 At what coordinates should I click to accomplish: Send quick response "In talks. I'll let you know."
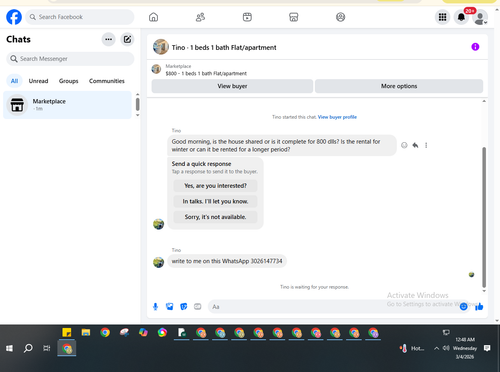pyautogui.click(x=215, y=201)
